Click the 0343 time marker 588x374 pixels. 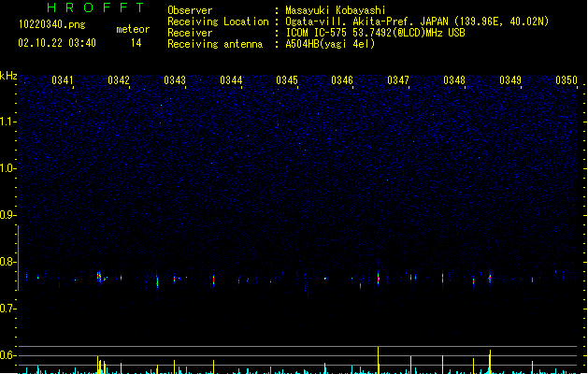[175, 80]
